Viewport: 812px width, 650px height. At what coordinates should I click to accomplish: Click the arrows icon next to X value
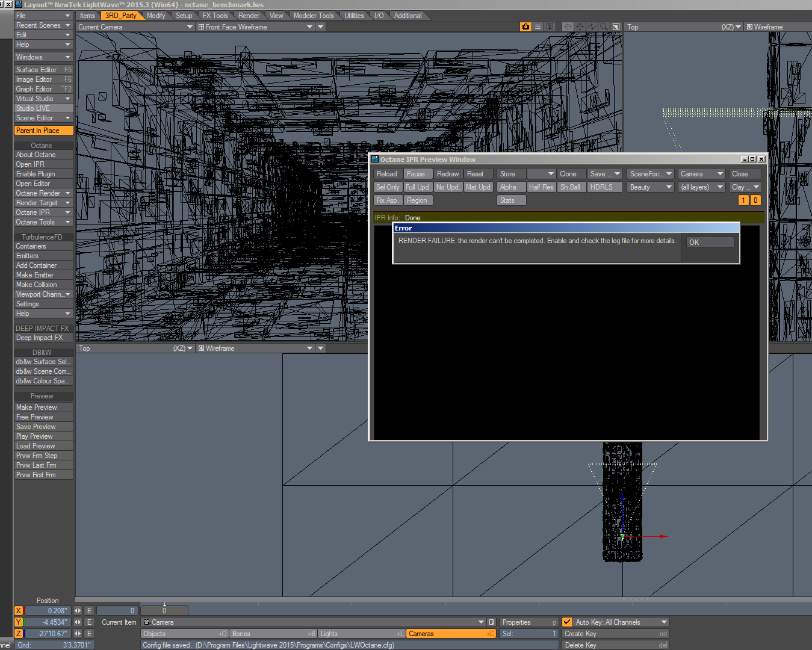78,611
